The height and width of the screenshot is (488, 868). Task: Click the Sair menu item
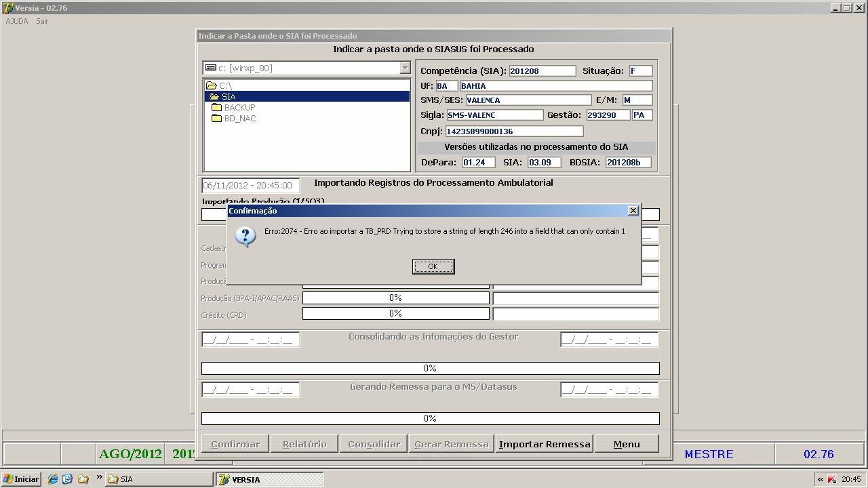tap(42, 21)
